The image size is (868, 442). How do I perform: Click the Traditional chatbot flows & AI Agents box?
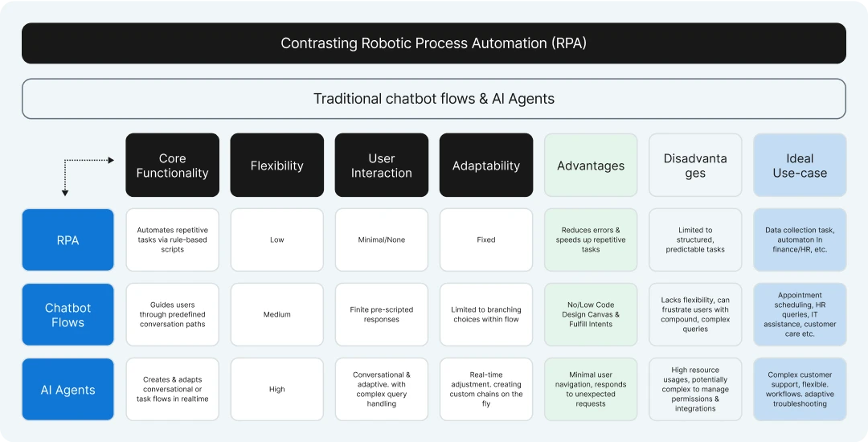pyautogui.click(x=434, y=99)
